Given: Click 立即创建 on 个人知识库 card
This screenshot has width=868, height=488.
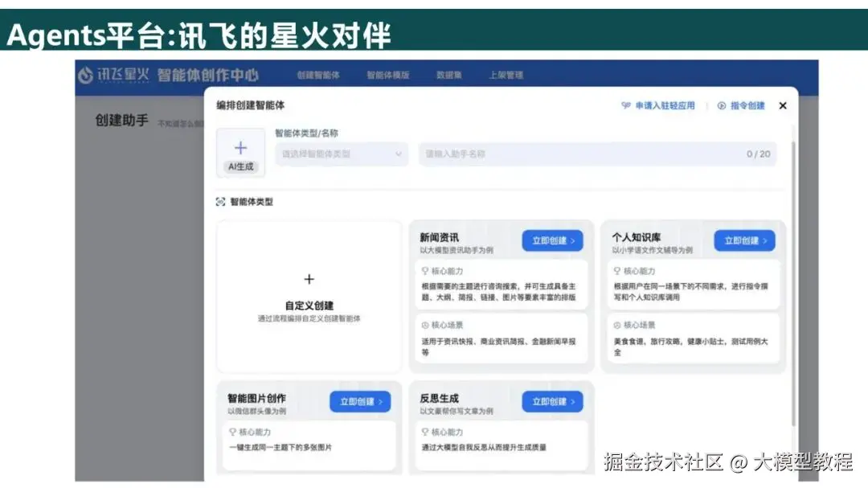Looking at the screenshot, I should (744, 240).
